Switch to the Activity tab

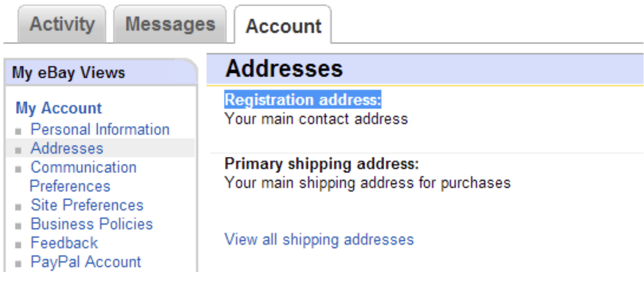[x=62, y=24]
